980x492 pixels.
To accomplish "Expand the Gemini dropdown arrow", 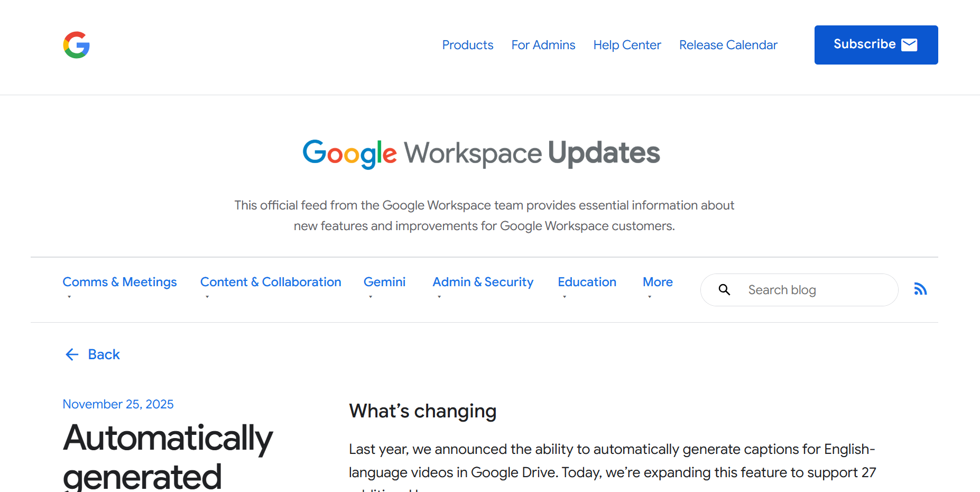I will (x=371, y=297).
